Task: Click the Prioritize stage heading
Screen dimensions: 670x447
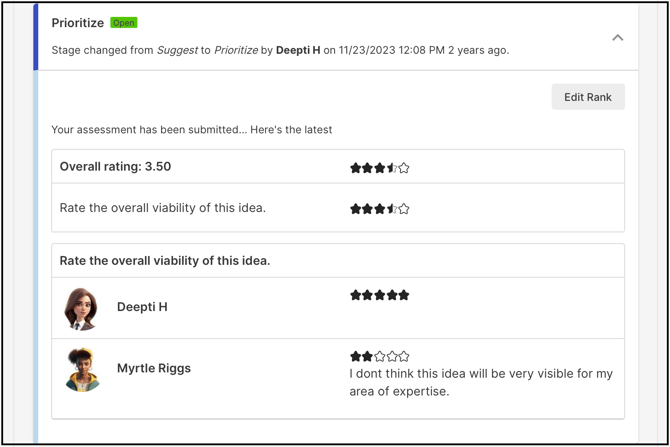Action: coord(78,23)
